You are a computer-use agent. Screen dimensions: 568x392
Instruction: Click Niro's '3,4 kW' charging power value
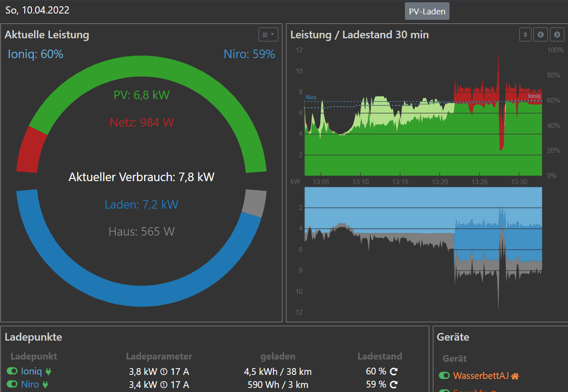click(x=143, y=385)
